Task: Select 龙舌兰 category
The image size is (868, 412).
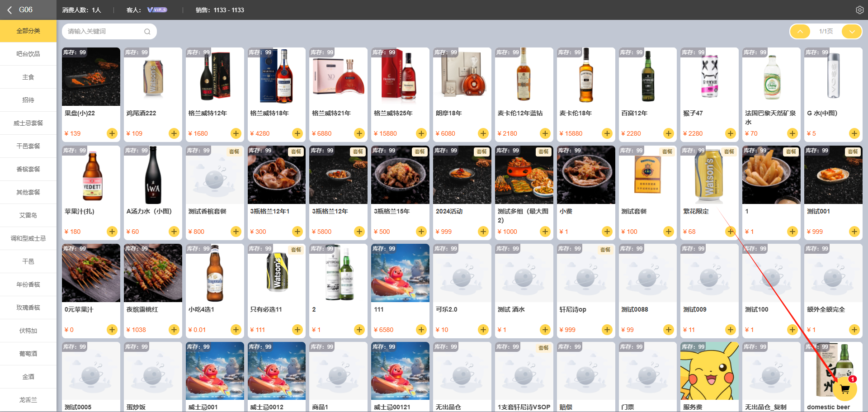Action: click(28, 400)
